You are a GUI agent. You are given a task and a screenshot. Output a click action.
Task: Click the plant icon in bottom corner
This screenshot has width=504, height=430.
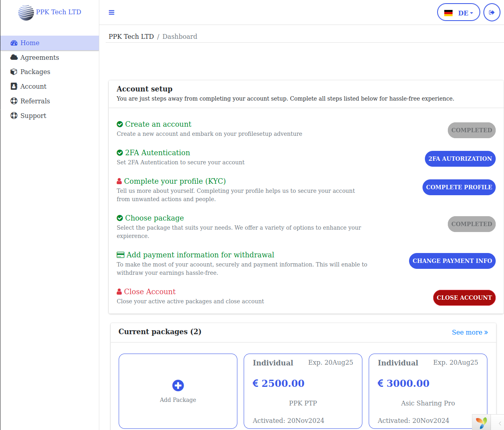coord(481,422)
